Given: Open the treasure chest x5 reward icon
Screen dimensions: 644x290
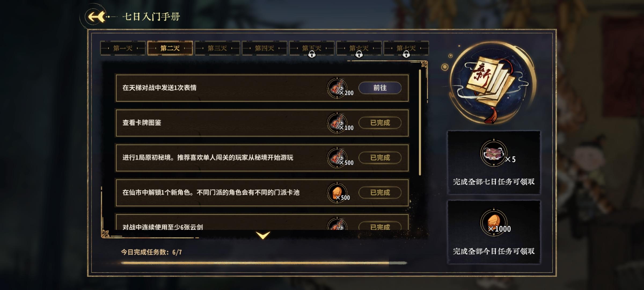Looking at the screenshot, I should [x=494, y=153].
